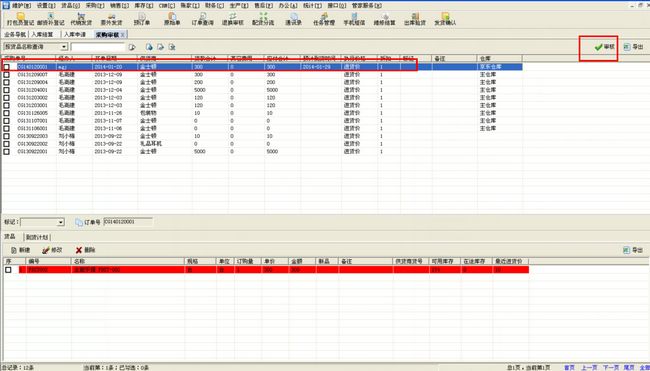Click the red X 删除 icon

coord(79,250)
